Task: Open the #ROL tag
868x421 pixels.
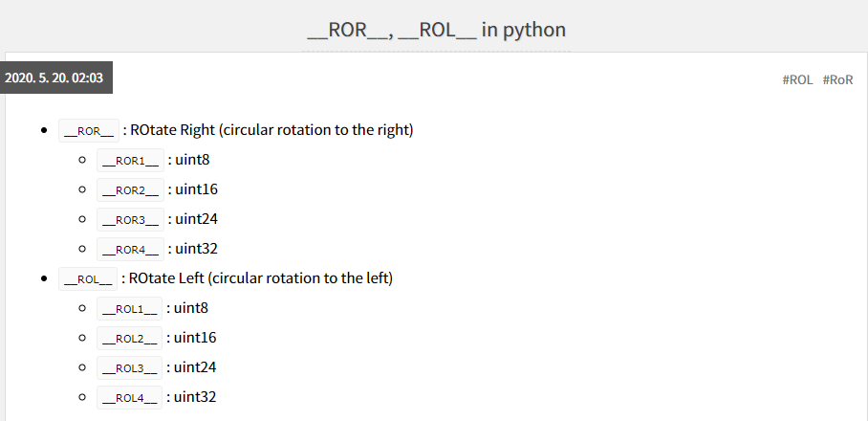Action: click(x=797, y=79)
